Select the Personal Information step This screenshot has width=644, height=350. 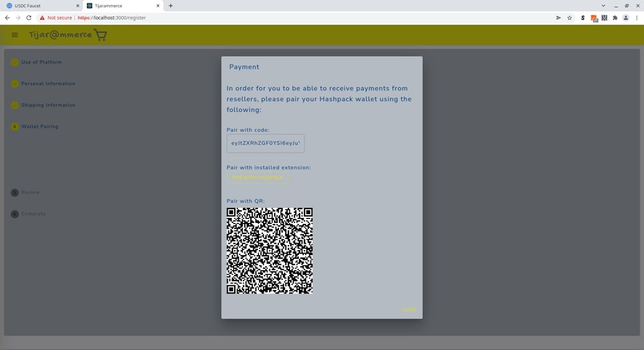(x=43, y=83)
